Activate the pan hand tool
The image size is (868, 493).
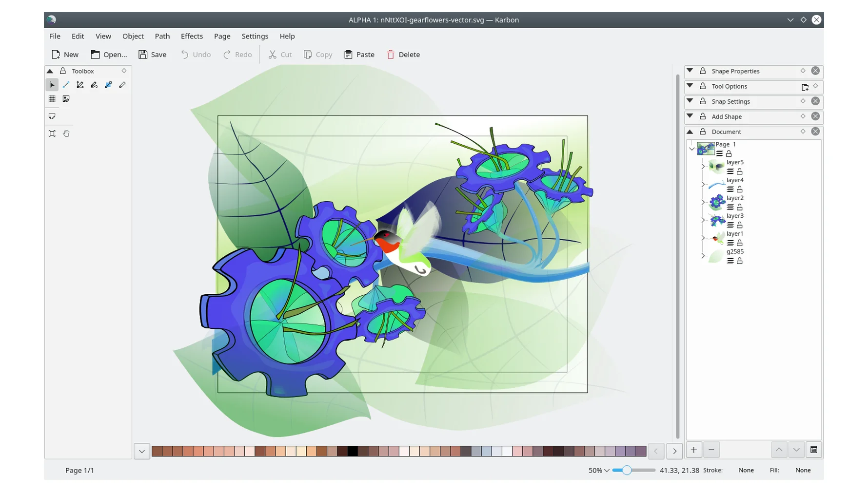pos(66,133)
